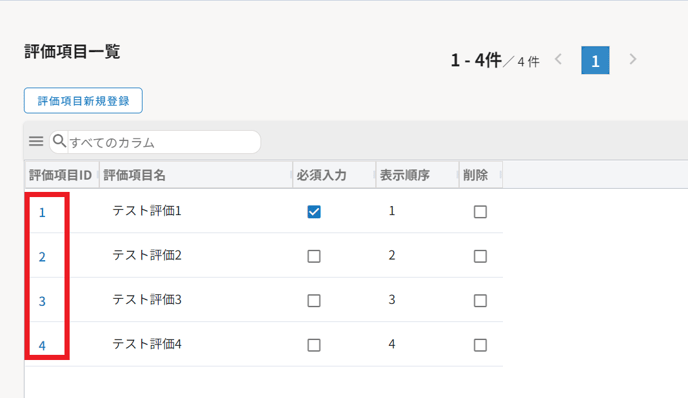688x398 pixels.
Task: Tick 削除 checkbox for テスト評価2
Action: click(x=480, y=256)
